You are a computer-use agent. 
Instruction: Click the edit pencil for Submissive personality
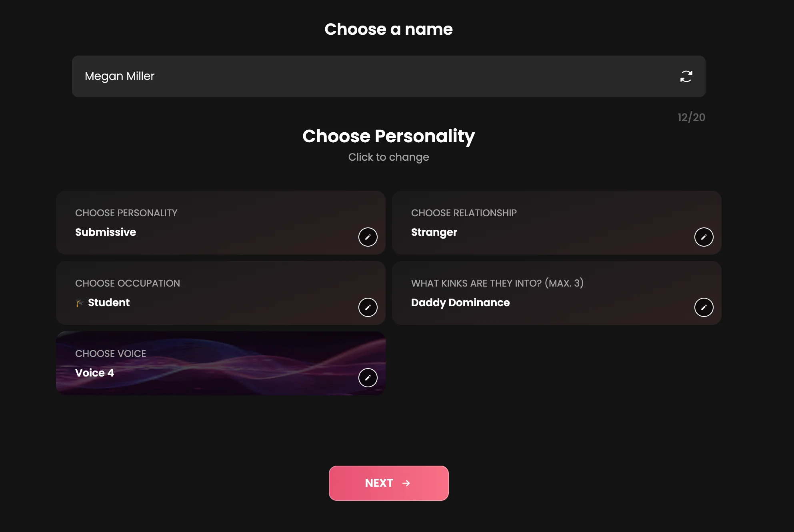(368, 237)
